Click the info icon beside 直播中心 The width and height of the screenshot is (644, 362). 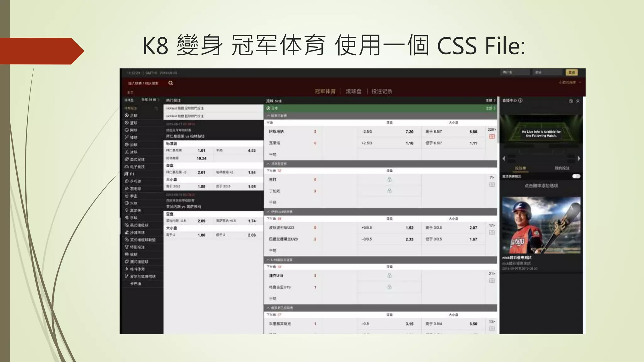point(520,101)
